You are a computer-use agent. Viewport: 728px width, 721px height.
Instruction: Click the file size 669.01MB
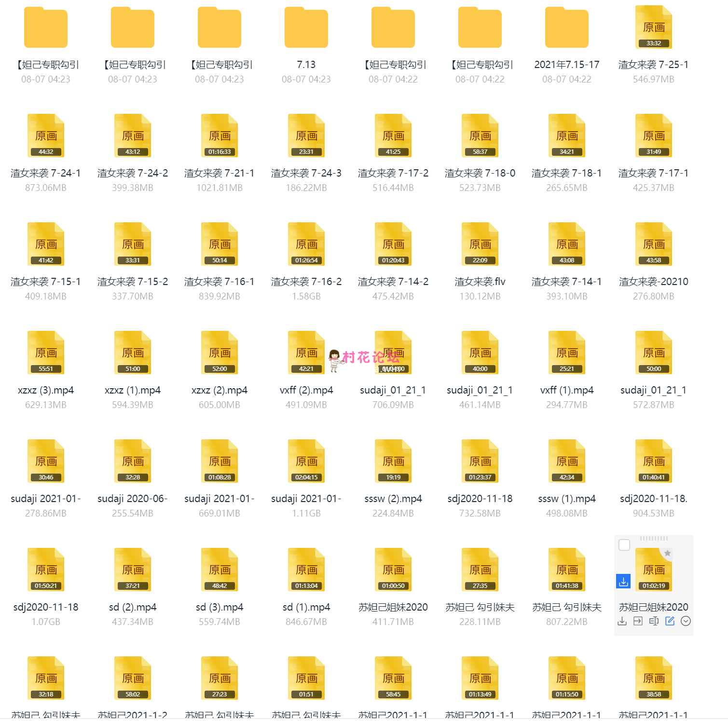coord(220,513)
